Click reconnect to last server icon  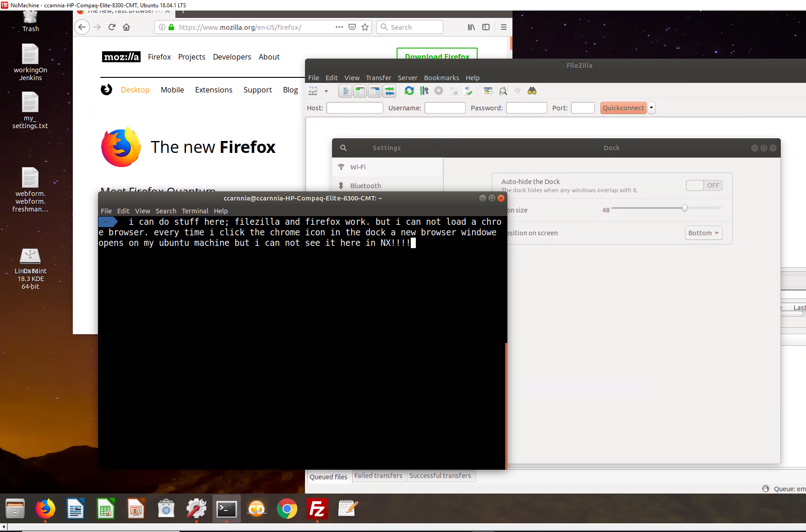tap(468, 91)
